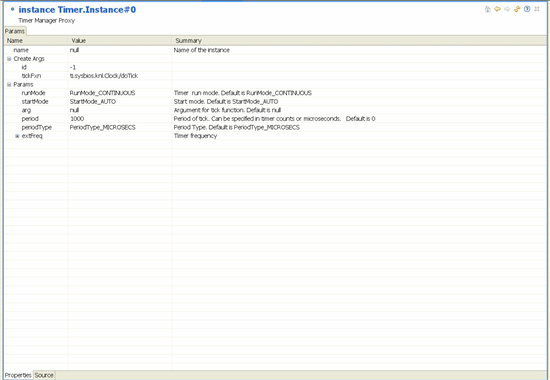Select the Params tab at top
Viewport: 550px width, 380px height.
15,31
